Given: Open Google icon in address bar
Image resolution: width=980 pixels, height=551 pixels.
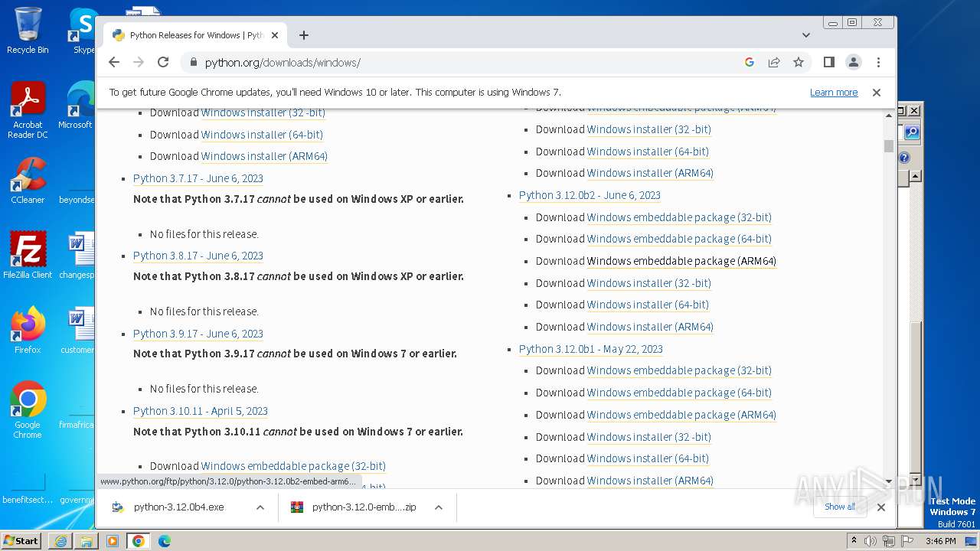Looking at the screenshot, I should [750, 63].
